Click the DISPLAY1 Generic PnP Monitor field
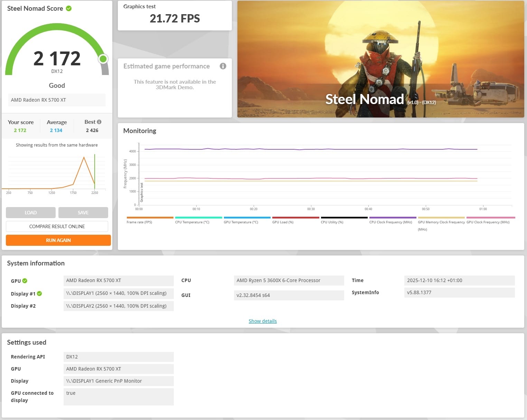Viewport: 527px width, 420px height. (x=119, y=381)
